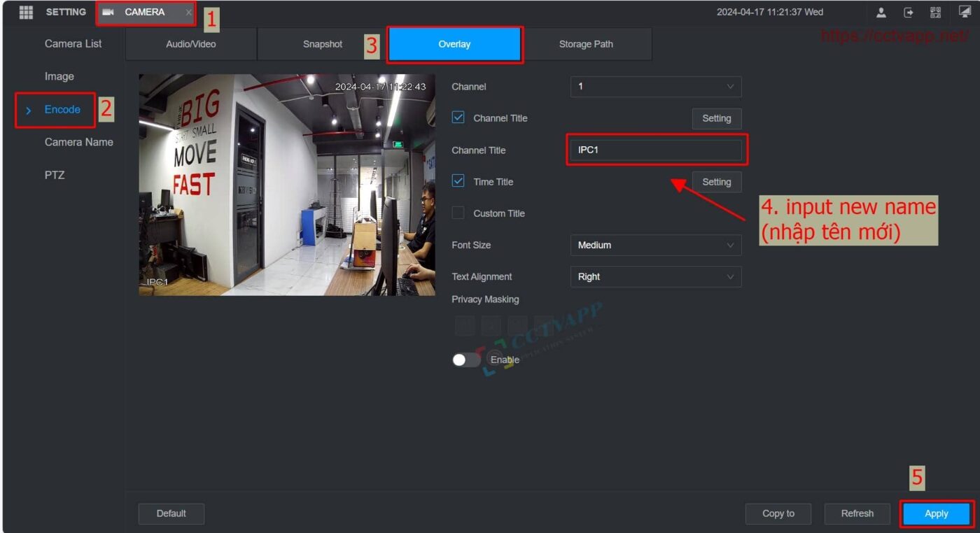The width and height of the screenshot is (980, 533).
Task: Open the Channel dropdown
Action: 655,87
